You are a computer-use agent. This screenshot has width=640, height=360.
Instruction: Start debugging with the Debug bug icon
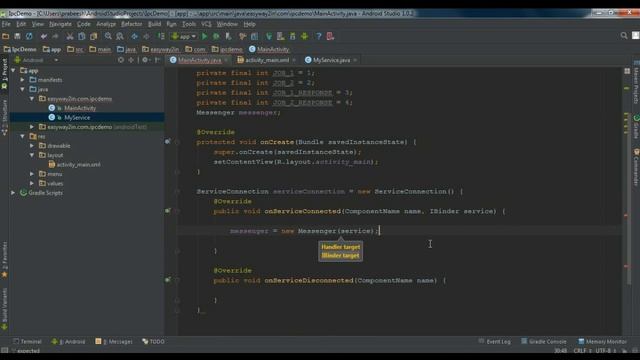[216, 36]
